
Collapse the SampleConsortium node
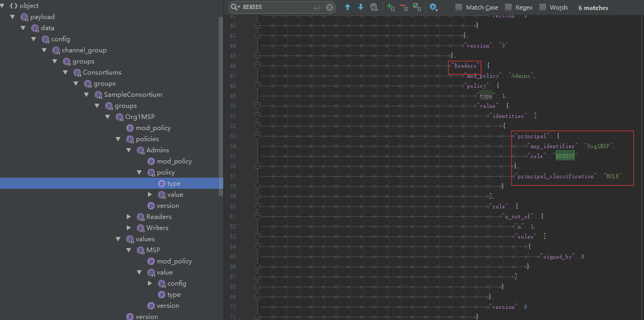(87, 95)
